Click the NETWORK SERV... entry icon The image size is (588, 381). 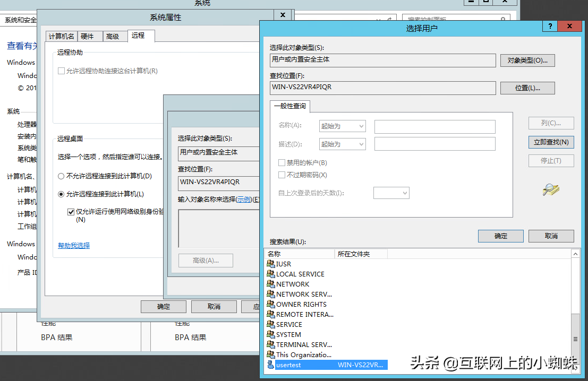pos(270,294)
